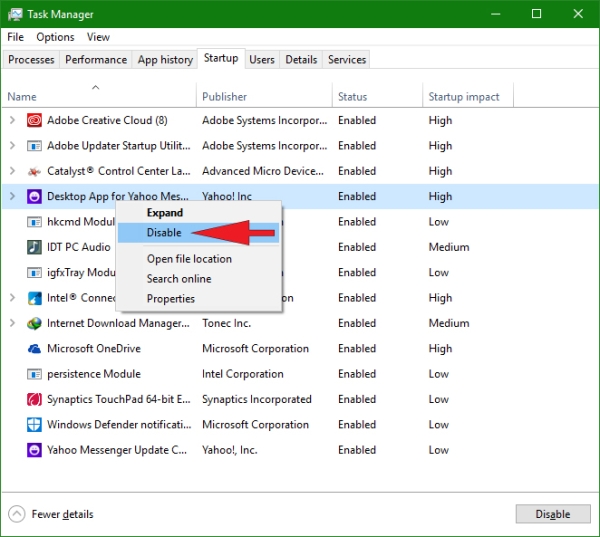
Task: Expand the Internet Download Manager group
Action: (x=12, y=323)
